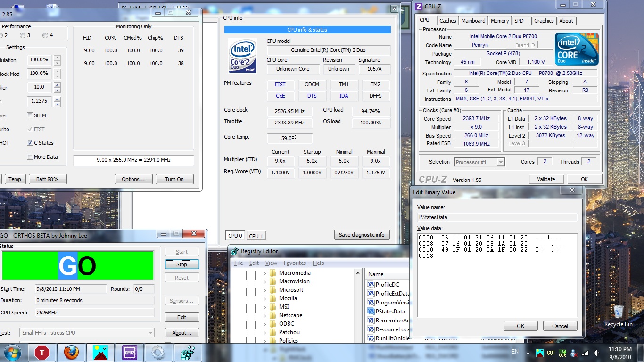Click the grayed EIST checkbox
Screen dimensions: 644x362
click(x=30, y=129)
